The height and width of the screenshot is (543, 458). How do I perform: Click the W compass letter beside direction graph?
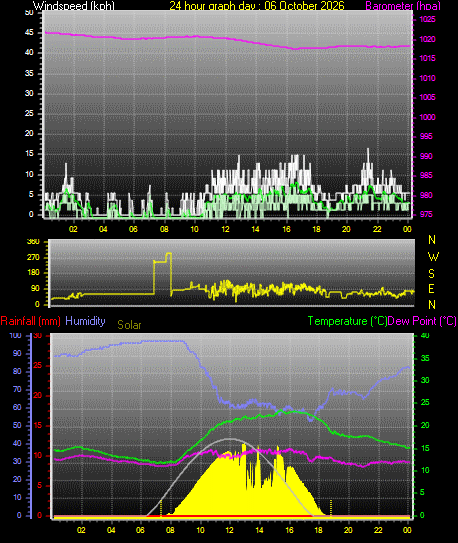tap(433, 257)
